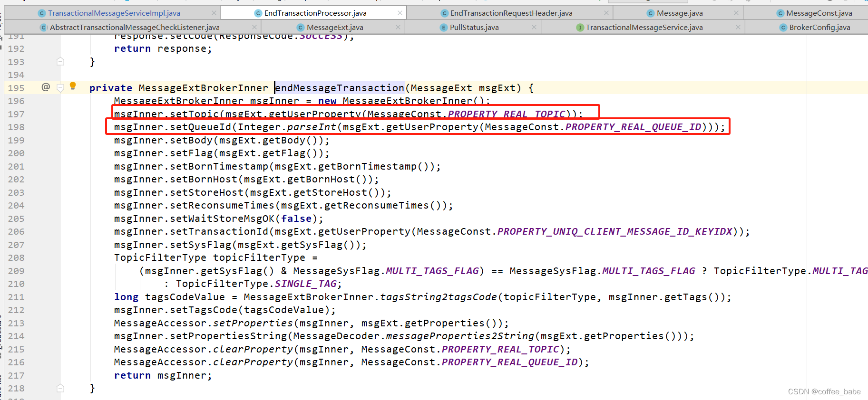Viewport: 868px width, 400px height.
Task: Click the 'private' keyword on line 195
Action: (x=111, y=88)
